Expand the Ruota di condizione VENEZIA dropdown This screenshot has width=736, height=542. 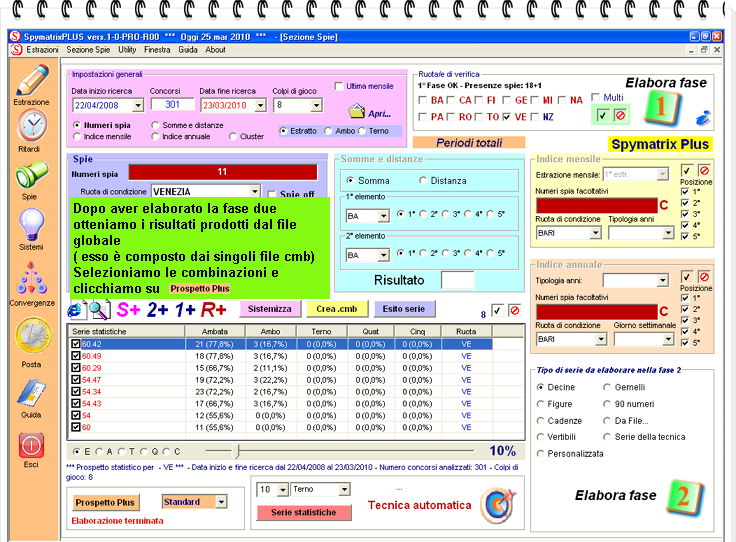click(x=254, y=191)
